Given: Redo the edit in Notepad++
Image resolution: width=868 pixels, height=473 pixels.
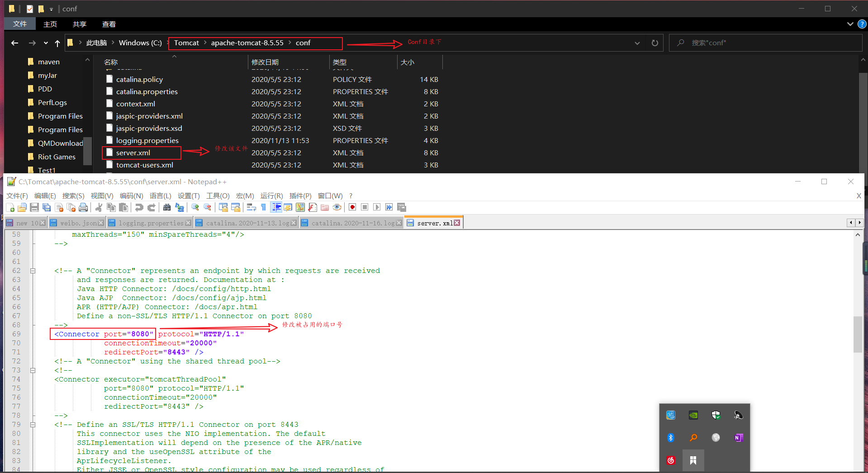Looking at the screenshot, I should coord(151,207).
